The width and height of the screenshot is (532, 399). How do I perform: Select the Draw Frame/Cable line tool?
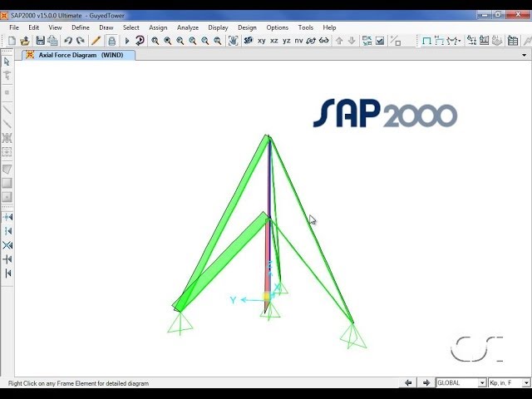(7, 110)
